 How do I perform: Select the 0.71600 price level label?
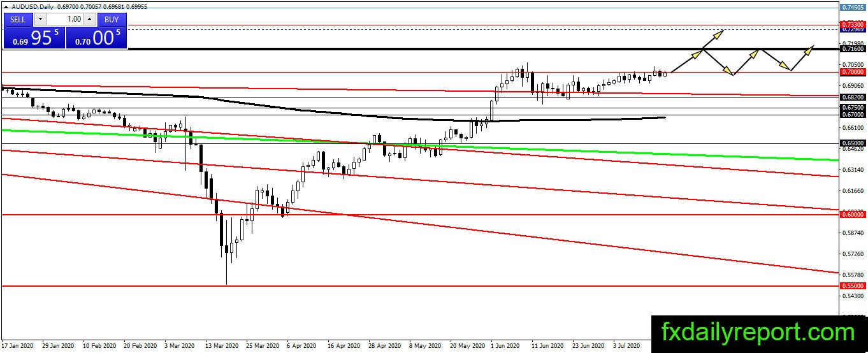[x=853, y=49]
